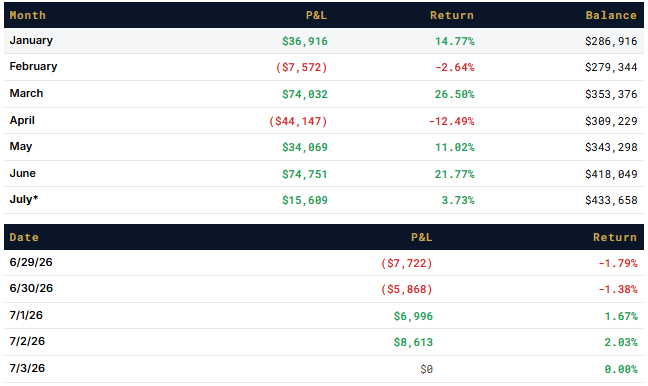Click the $0 value for 7/3/26
648x386 pixels.
coord(426,369)
